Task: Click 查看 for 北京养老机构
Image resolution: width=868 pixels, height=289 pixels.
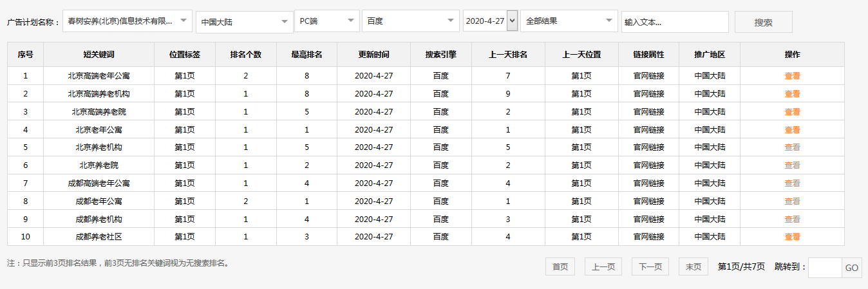Action: coord(792,147)
